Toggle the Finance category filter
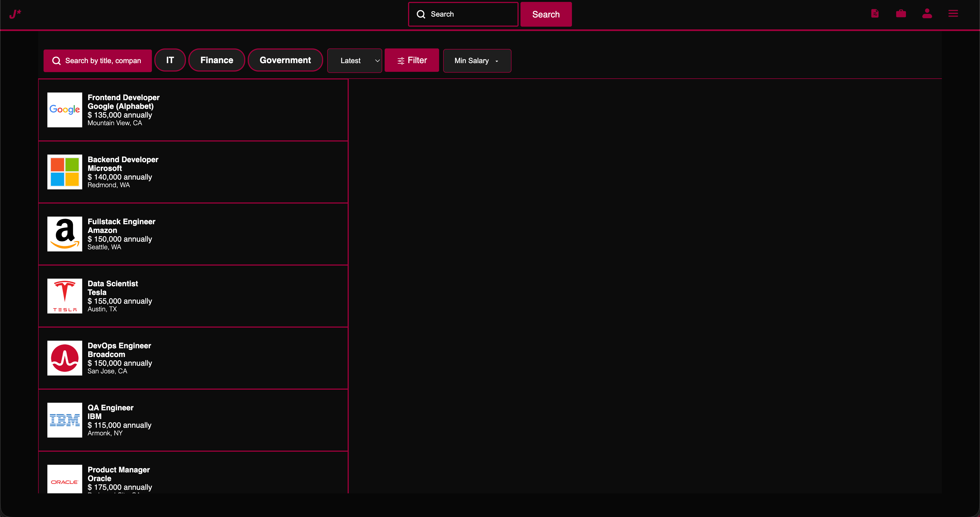The height and width of the screenshot is (517, 980). click(x=216, y=60)
